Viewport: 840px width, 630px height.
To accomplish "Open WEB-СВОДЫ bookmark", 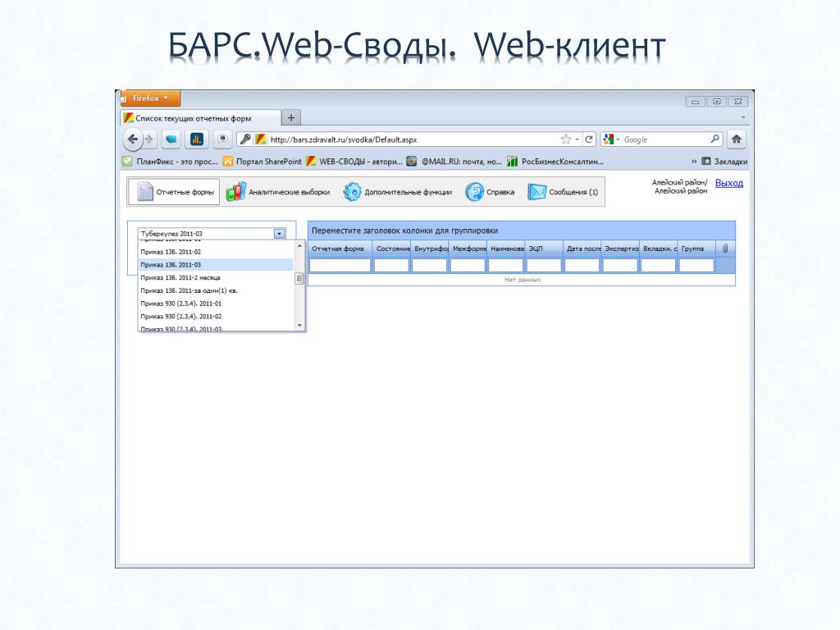I will (354, 162).
